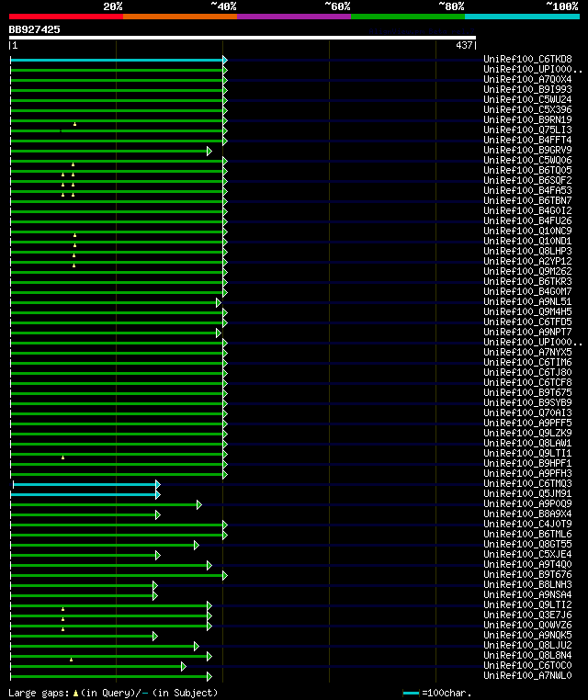Click the UniRef100_Q9LZK9 entry
This screenshot has height=700, width=588.
[x=527, y=433]
